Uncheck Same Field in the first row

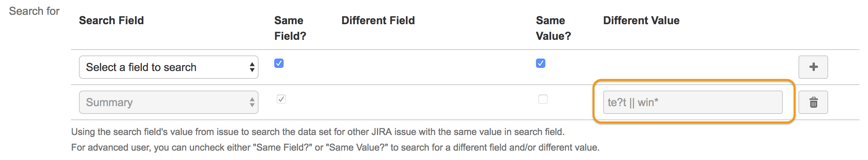[279, 63]
